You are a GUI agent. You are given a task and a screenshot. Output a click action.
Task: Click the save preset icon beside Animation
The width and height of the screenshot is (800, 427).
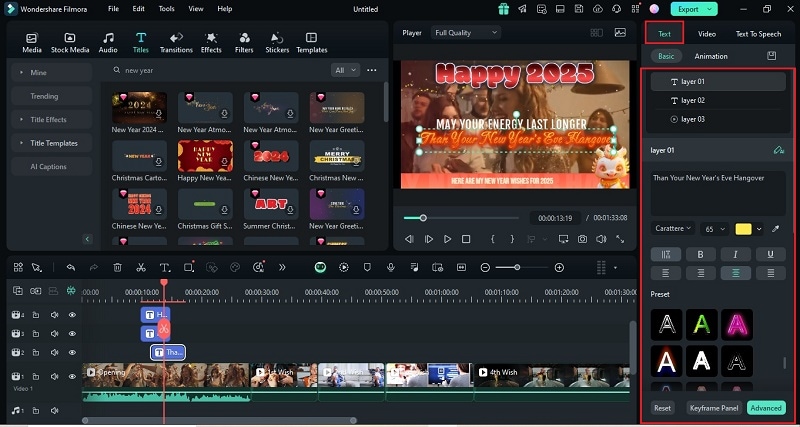pyautogui.click(x=771, y=56)
